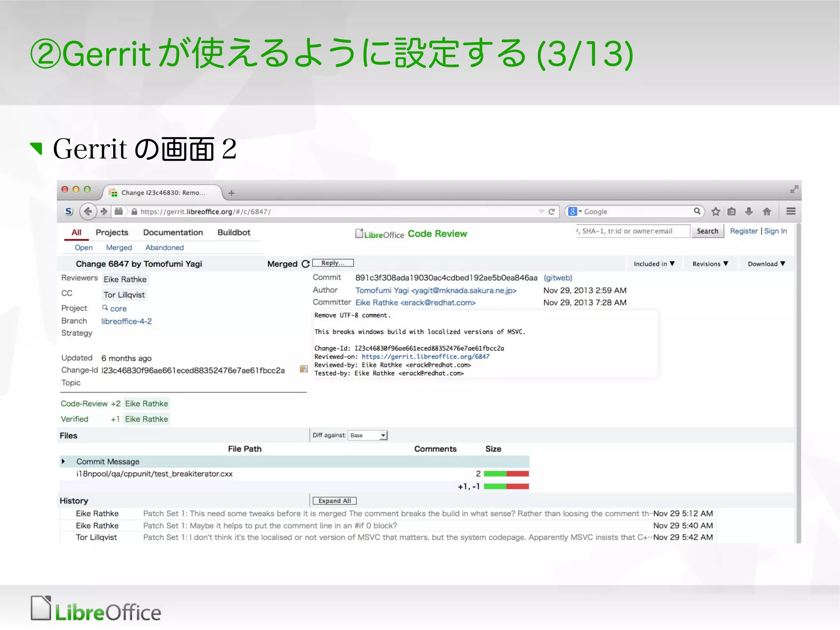Screen dimensions: 840x630
Task: Show Merged changes
Action: 119,247
